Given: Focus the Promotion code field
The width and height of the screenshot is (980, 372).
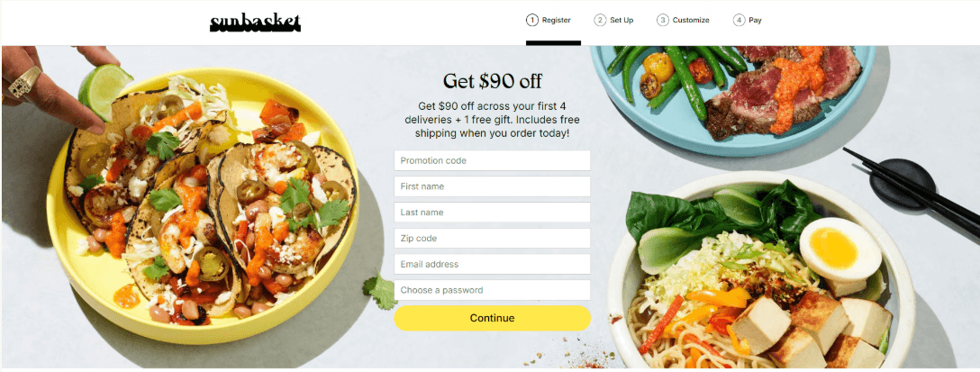Looking at the screenshot, I should [x=492, y=160].
